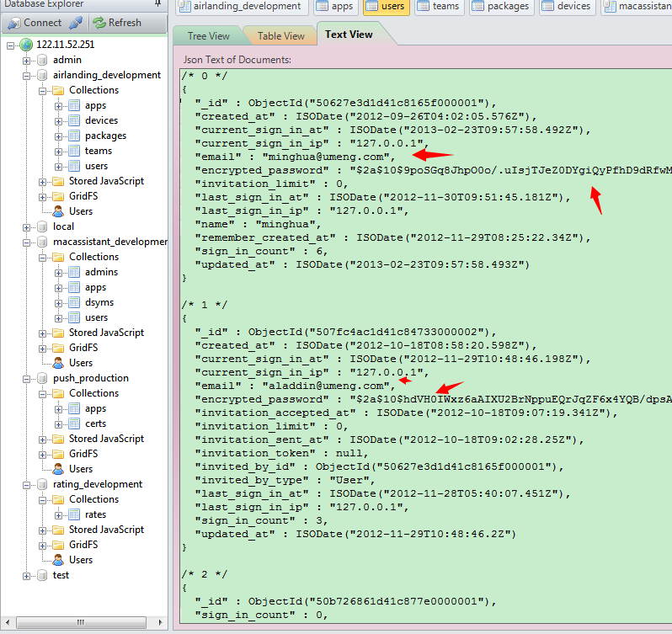Click scrollbar left arrow in explorer
This screenshot has height=634, width=672.
[8, 622]
